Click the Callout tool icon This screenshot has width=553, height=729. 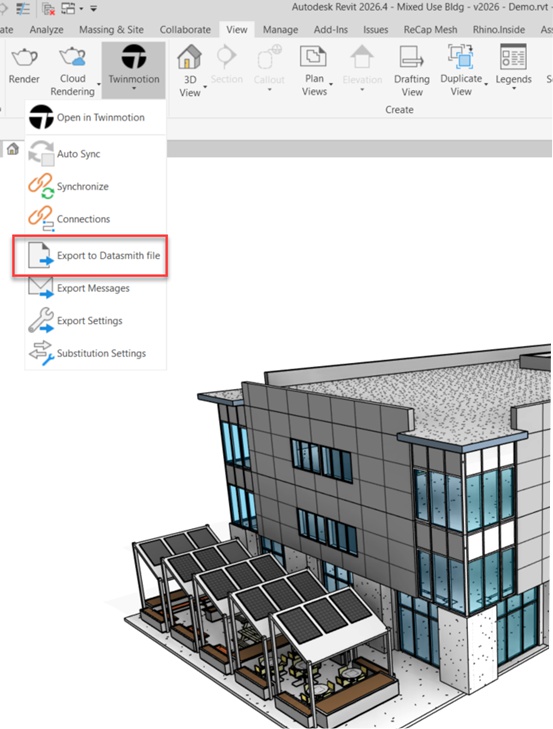point(269,57)
